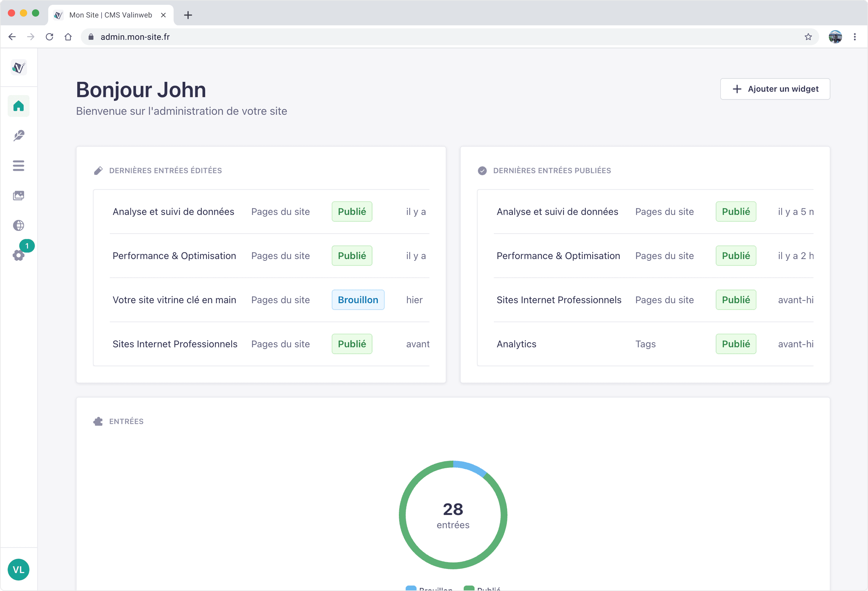Reload the page

49,36
